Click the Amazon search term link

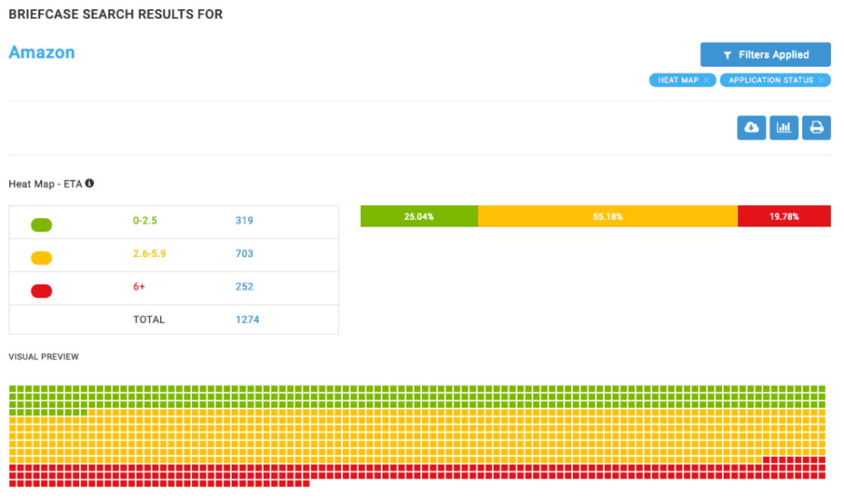(41, 52)
